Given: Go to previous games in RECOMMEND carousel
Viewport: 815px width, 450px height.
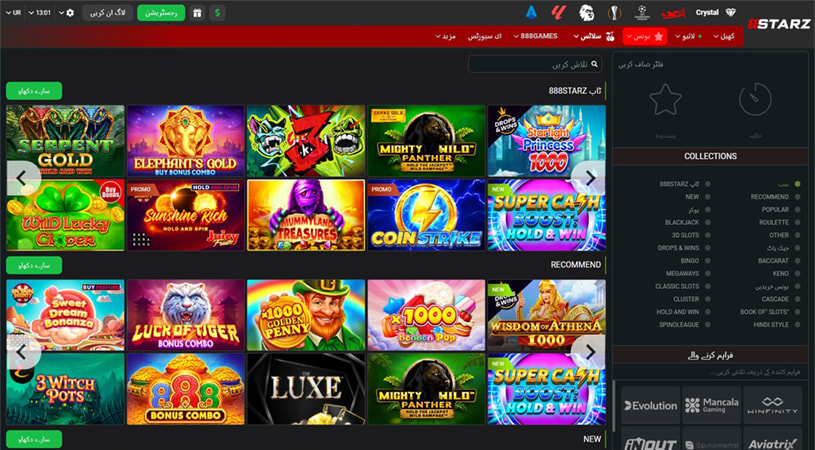Looking at the screenshot, I should point(22,353).
